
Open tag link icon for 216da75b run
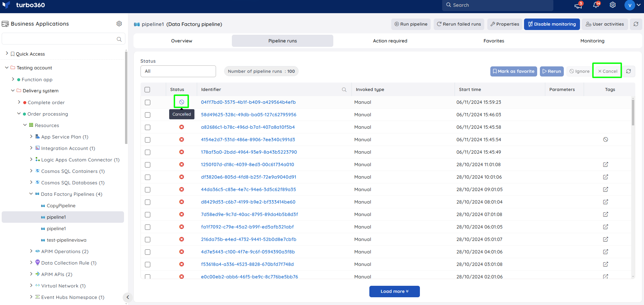click(606, 239)
